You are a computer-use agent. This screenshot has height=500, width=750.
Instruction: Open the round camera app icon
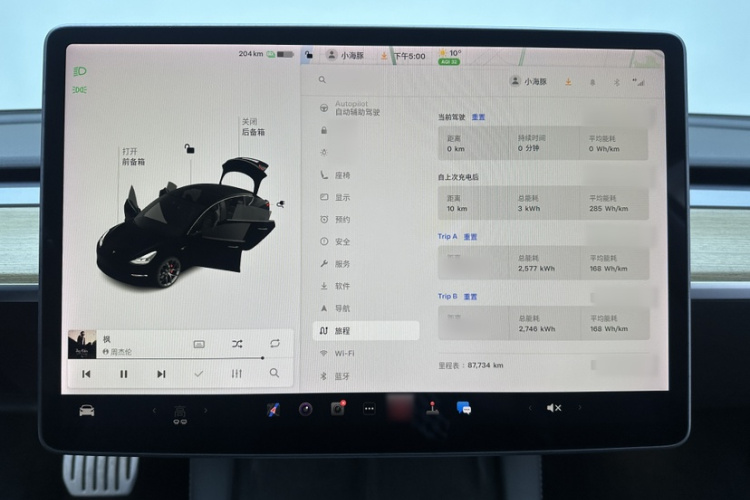click(306, 409)
